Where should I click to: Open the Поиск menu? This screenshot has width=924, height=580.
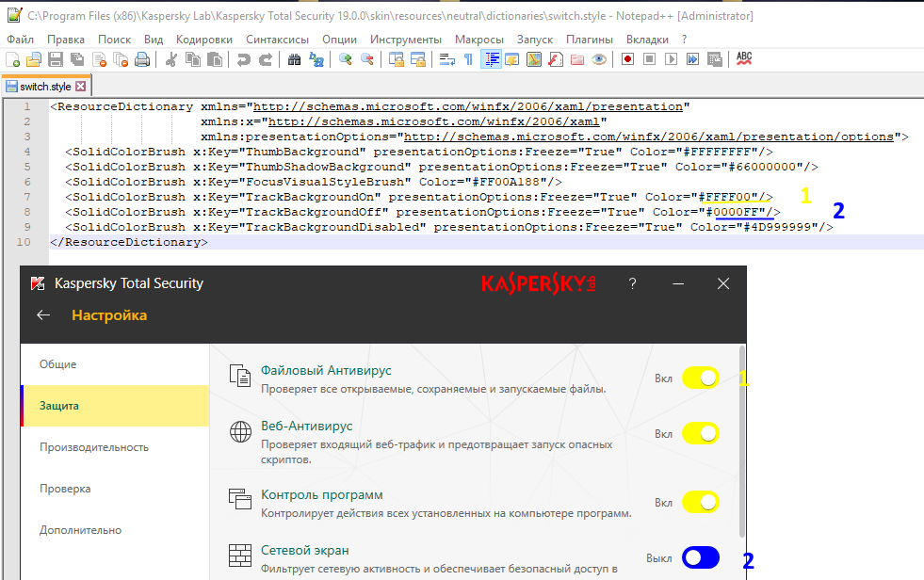tap(114, 40)
